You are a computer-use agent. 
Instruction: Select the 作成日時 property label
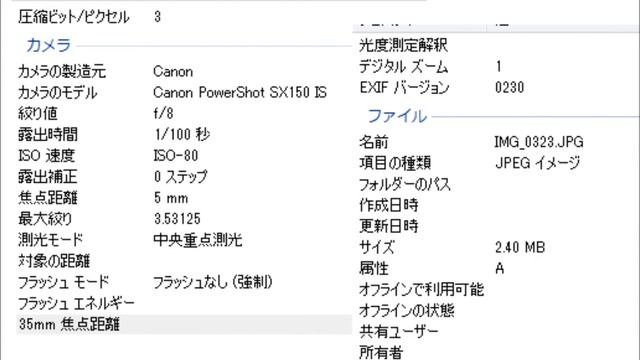[389, 205]
